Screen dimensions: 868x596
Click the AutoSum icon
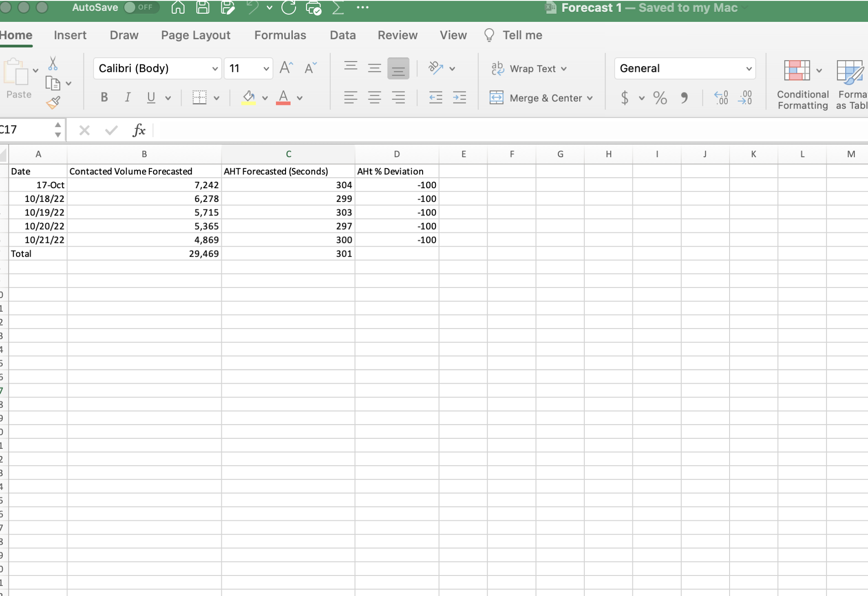click(338, 7)
